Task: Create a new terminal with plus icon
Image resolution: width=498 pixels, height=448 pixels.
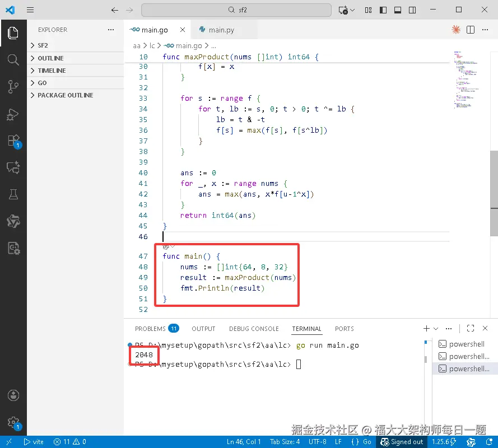Action: pyautogui.click(x=426, y=328)
